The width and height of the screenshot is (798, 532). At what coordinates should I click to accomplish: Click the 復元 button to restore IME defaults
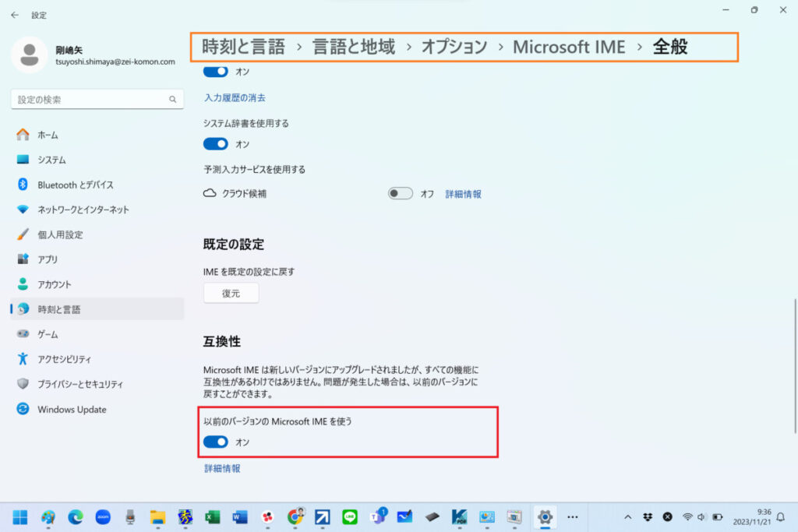[x=231, y=293]
